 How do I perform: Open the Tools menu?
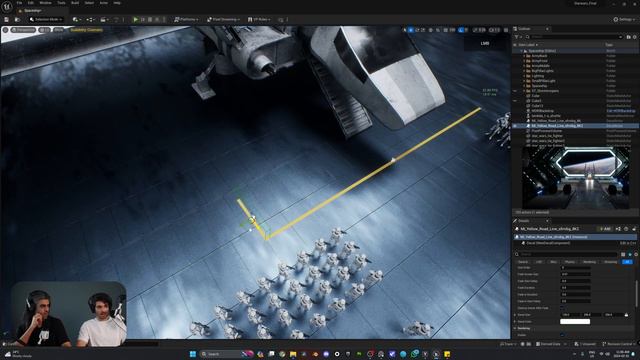61,3
